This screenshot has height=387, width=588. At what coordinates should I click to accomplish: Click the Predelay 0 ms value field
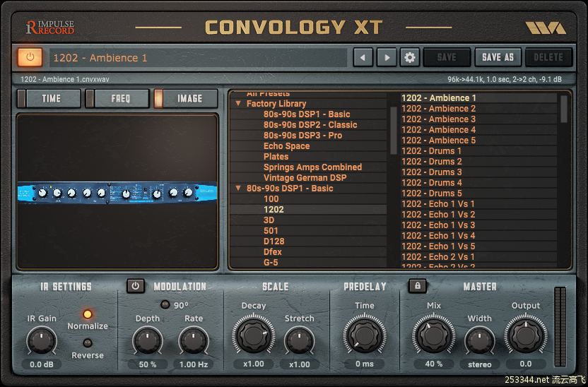click(365, 364)
